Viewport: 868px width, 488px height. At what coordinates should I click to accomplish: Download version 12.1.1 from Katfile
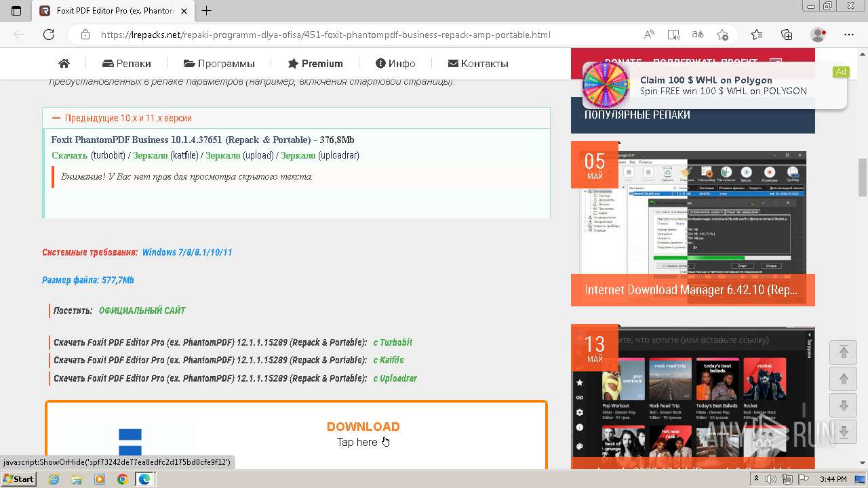(389, 360)
